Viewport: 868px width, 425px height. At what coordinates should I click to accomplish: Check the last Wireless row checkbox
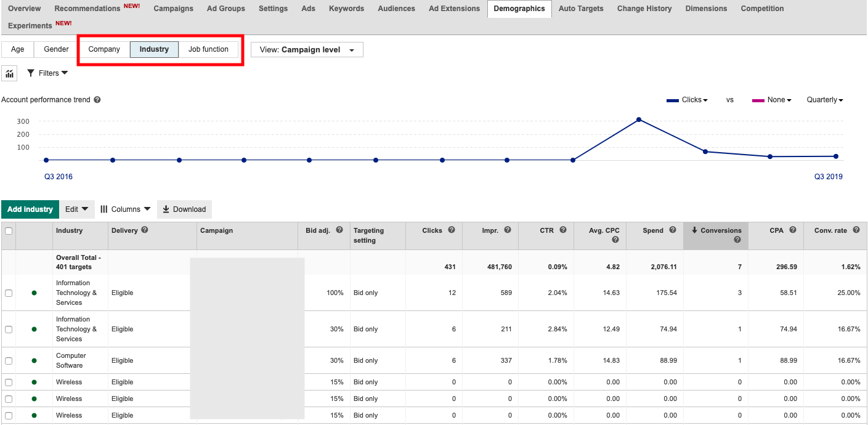pos(8,415)
